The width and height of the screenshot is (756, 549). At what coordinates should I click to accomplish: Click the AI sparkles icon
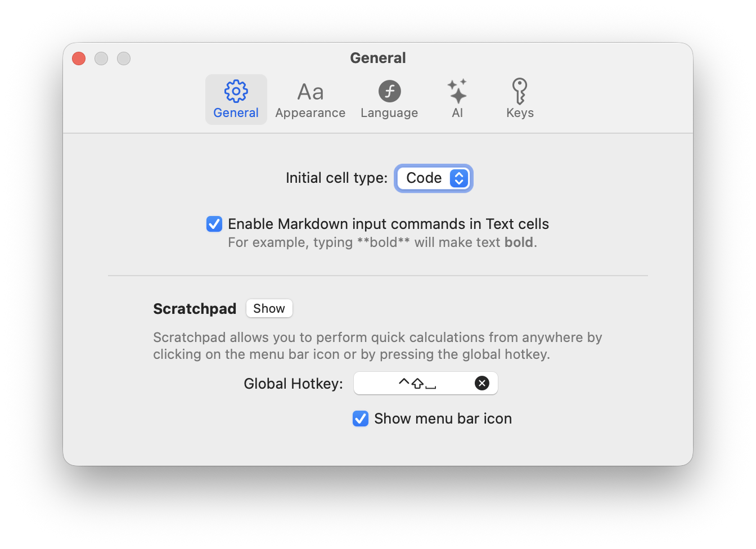coord(457,91)
